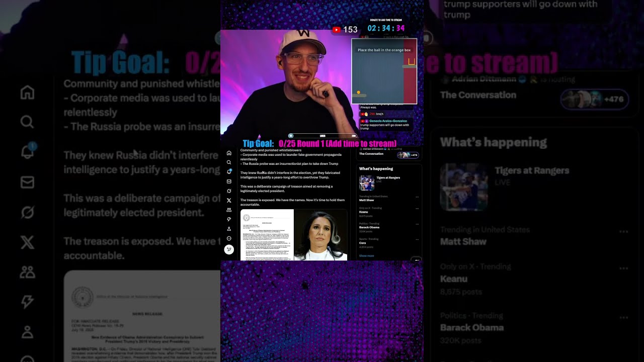This screenshot has height=362, width=644.
Task: Open Grok in the small sharp X sidebar
Action: pos(229,191)
